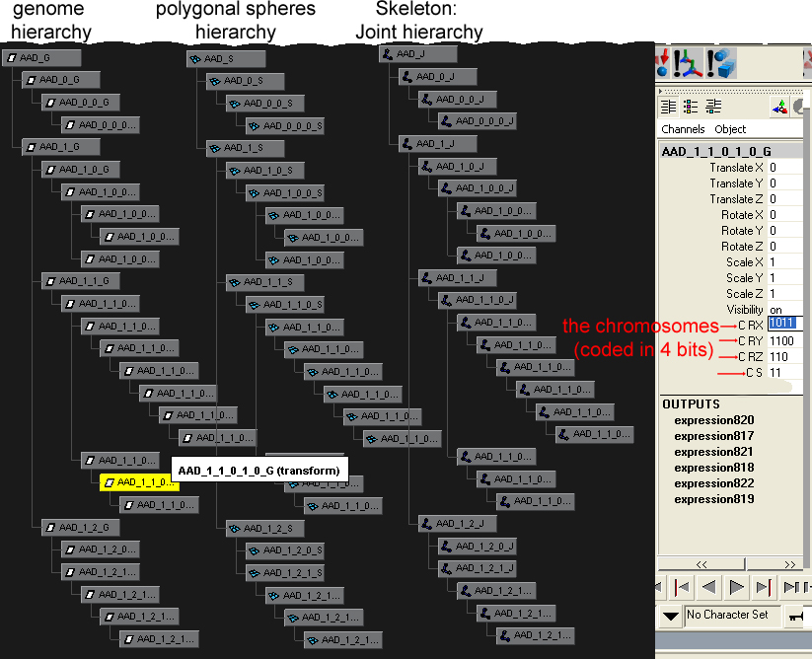
Task: Step to the next key
Action: point(764,588)
